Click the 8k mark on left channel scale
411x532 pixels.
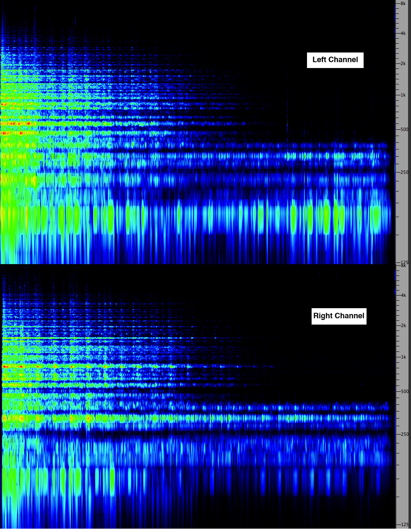(403, 3)
